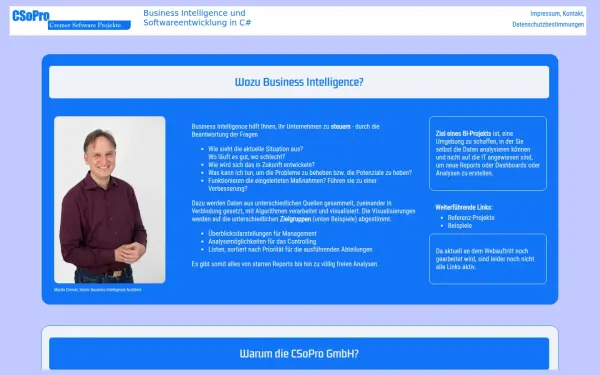This screenshot has height=375, width=600.
Task: Click the bold word 'Zielgruppen'
Action: pyautogui.click(x=295, y=219)
